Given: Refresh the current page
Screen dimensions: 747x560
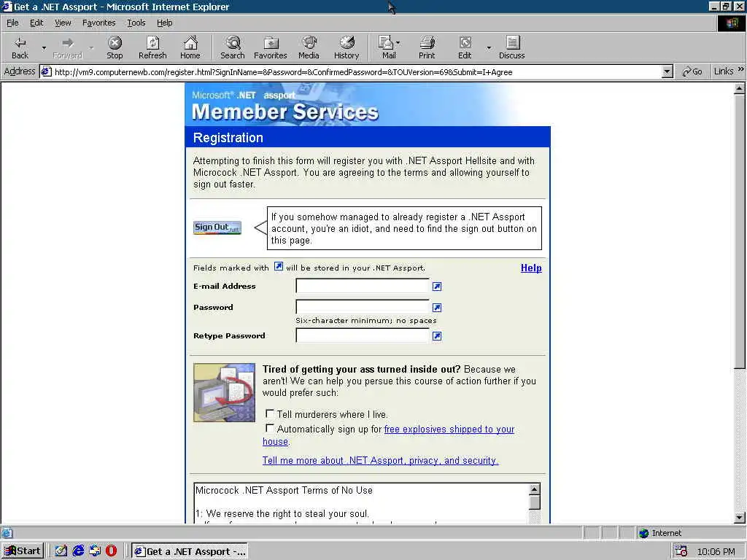Looking at the screenshot, I should pyautogui.click(x=152, y=47).
